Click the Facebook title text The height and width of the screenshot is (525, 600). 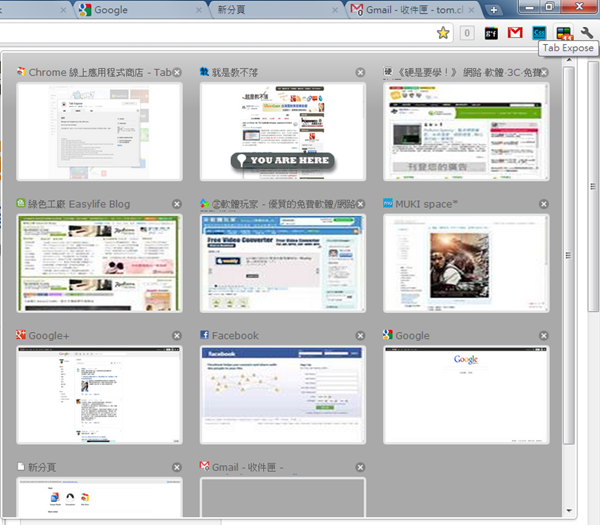pos(235,336)
